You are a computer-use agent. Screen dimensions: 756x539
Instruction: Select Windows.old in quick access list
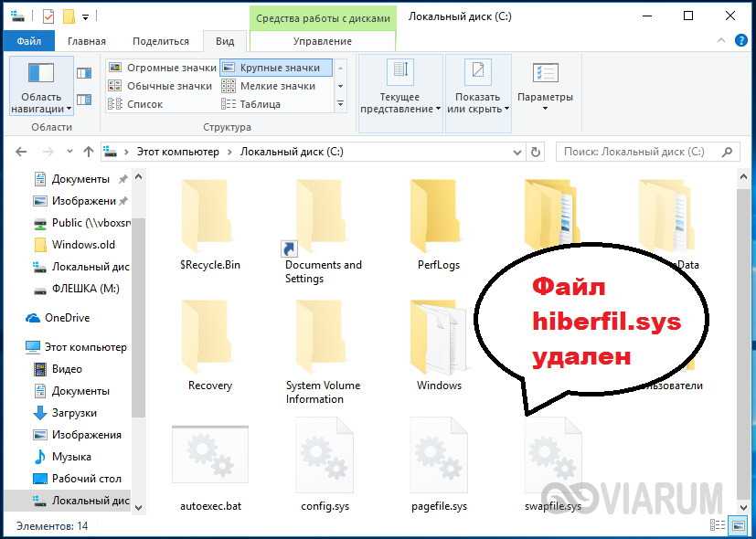(x=83, y=245)
